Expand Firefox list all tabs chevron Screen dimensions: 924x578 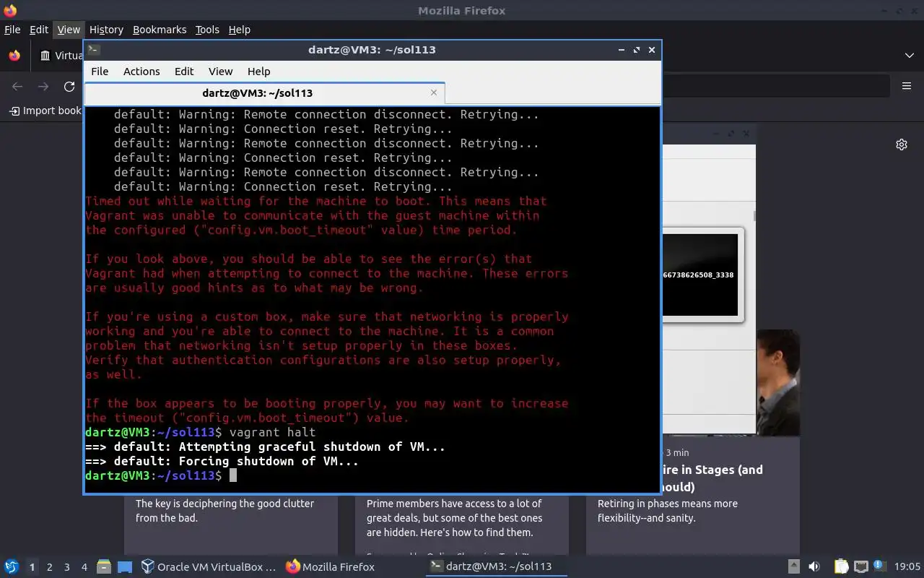(909, 56)
